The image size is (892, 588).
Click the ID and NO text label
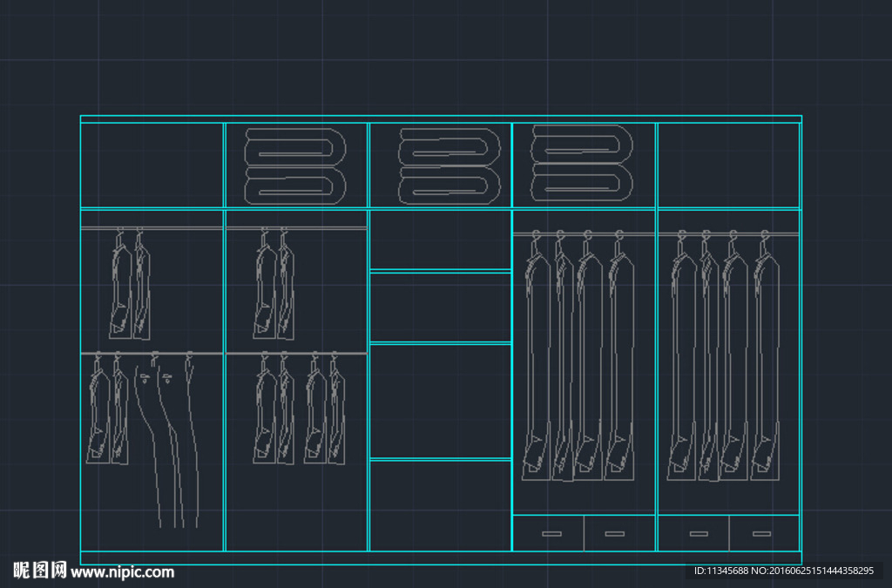tap(783, 571)
